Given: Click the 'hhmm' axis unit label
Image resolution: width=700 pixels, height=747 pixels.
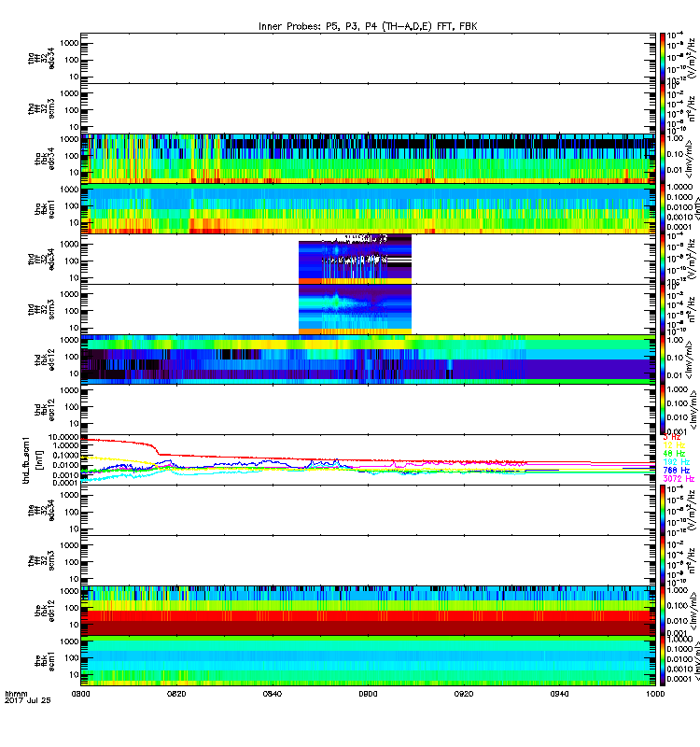Looking at the screenshot, I should coord(16,694).
